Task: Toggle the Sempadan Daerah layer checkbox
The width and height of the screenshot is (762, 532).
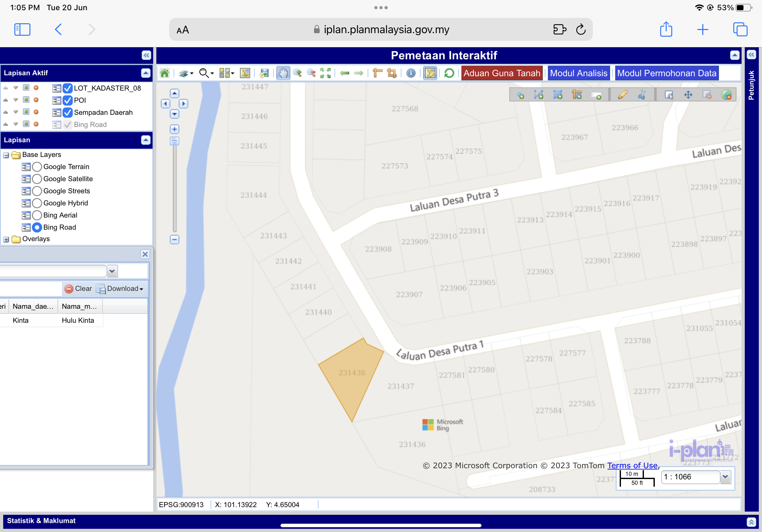Action: click(x=68, y=113)
